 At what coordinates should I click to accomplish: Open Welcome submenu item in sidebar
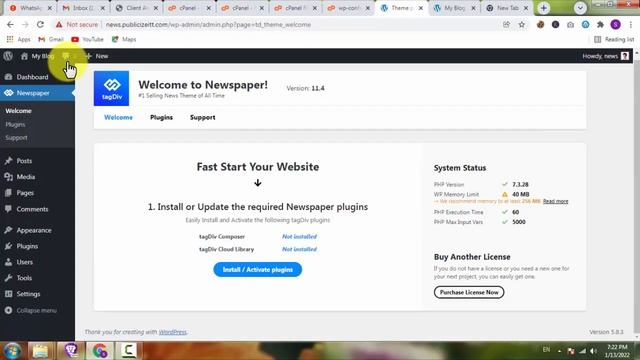point(18,111)
